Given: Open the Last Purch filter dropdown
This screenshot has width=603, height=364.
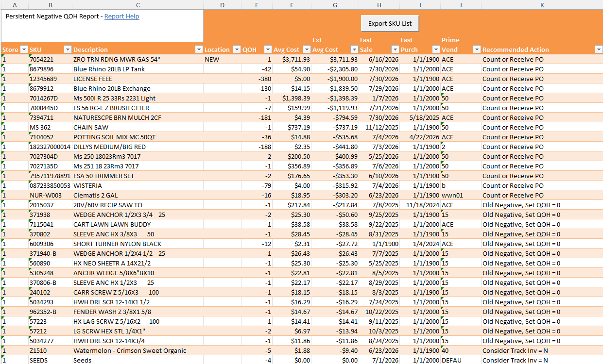Looking at the screenshot, I should pos(436,50).
